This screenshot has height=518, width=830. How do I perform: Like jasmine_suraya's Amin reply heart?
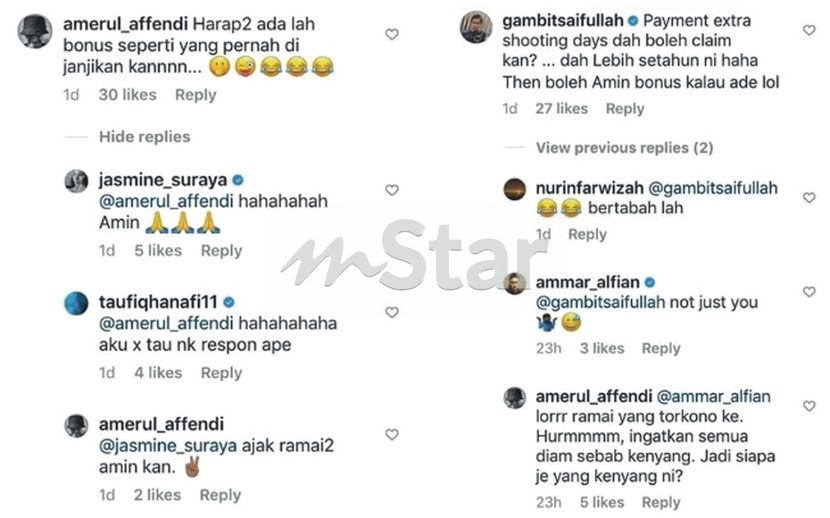392,190
